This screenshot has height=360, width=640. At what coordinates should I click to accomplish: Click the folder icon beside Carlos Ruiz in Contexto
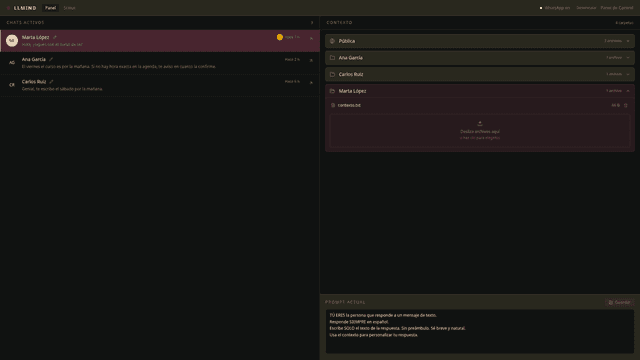pyautogui.click(x=332, y=74)
